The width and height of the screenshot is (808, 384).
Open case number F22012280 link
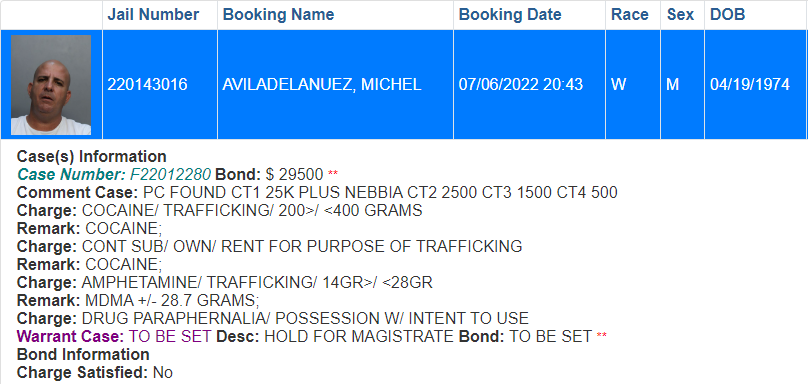coord(171,174)
